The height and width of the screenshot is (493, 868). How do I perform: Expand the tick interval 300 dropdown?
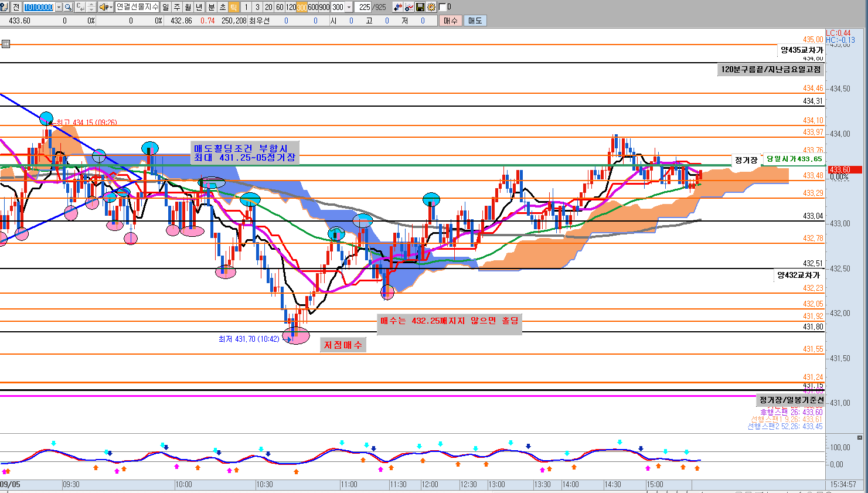click(x=349, y=7)
